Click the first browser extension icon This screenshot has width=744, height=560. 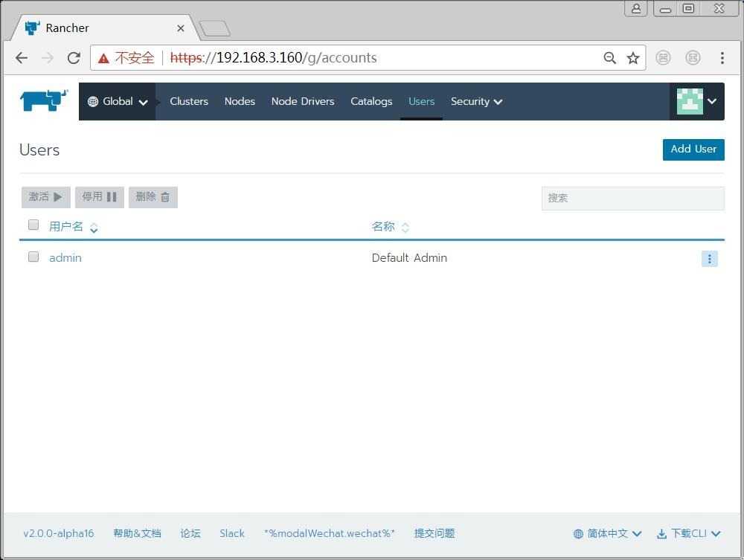tap(663, 58)
